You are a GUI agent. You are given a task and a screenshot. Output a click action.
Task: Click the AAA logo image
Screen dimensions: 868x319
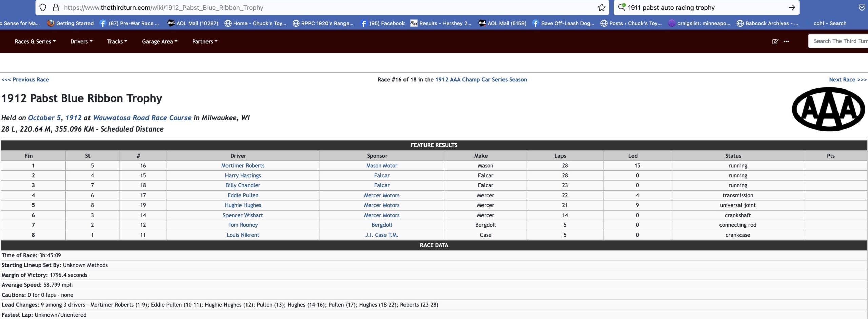(828, 109)
